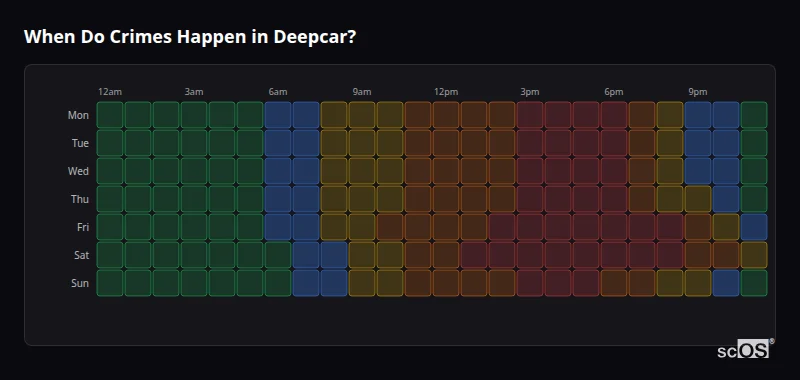Click the 'Mon' row label
This screenshot has height=380, width=800.
tap(78, 115)
